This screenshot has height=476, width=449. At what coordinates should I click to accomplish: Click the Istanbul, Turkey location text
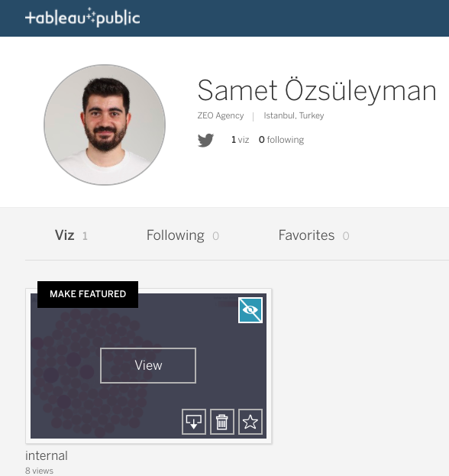pyautogui.click(x=294, y=115)
